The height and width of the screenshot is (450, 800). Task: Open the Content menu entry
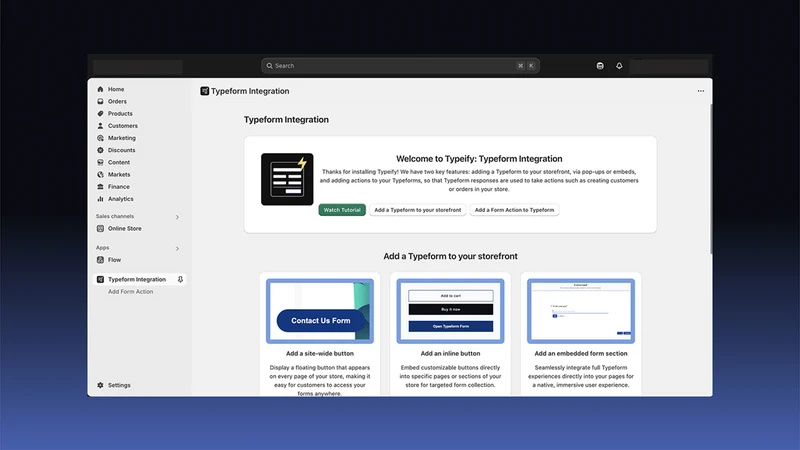[119, 162]
